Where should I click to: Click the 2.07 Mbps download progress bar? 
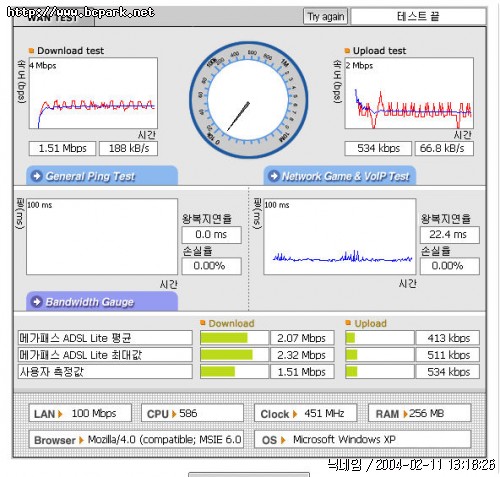(234, 338)
